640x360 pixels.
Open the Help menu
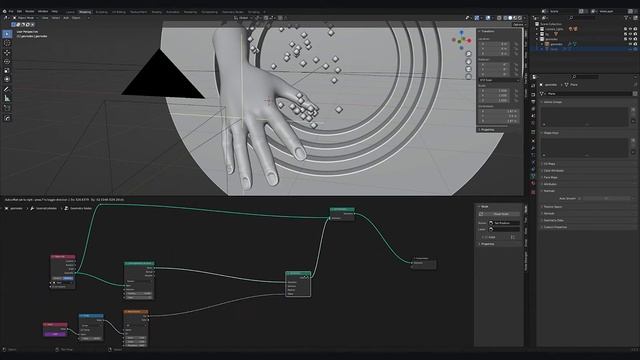(55, 11)
